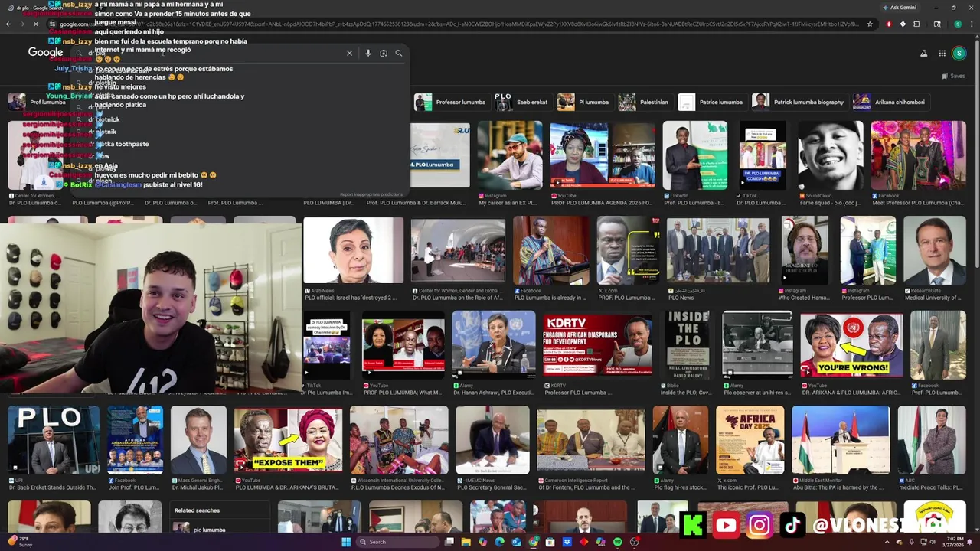This screenshot has height=551, width=980.
Task: Open Saves collection
Action: (x=953, y=76)
